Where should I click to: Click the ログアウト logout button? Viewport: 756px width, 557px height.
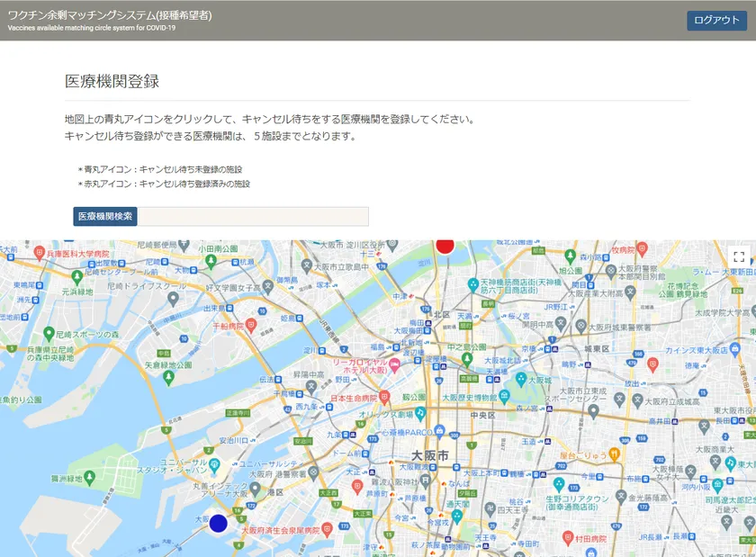point(716,21)
